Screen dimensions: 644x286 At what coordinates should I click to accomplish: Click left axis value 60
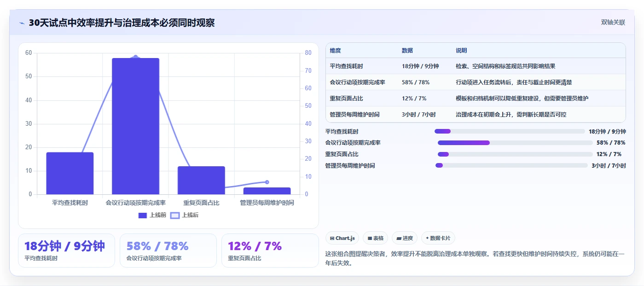point(29,53)
